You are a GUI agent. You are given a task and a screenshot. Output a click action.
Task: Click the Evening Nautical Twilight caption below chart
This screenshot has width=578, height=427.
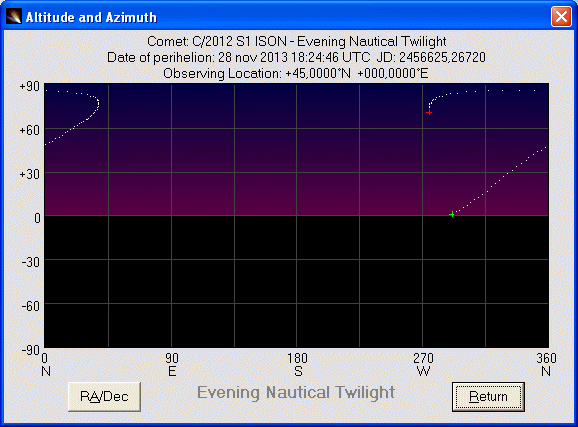[296, 392]
